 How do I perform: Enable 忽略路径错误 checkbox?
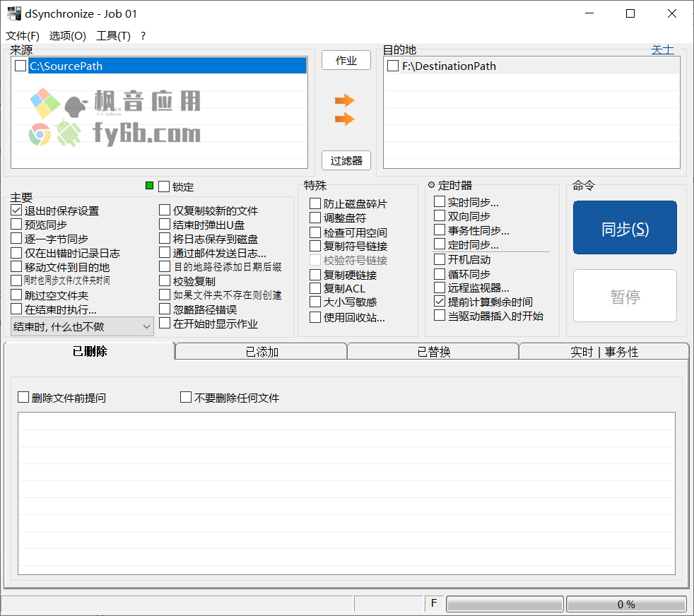pyautogui.click(x=165, y=309)
